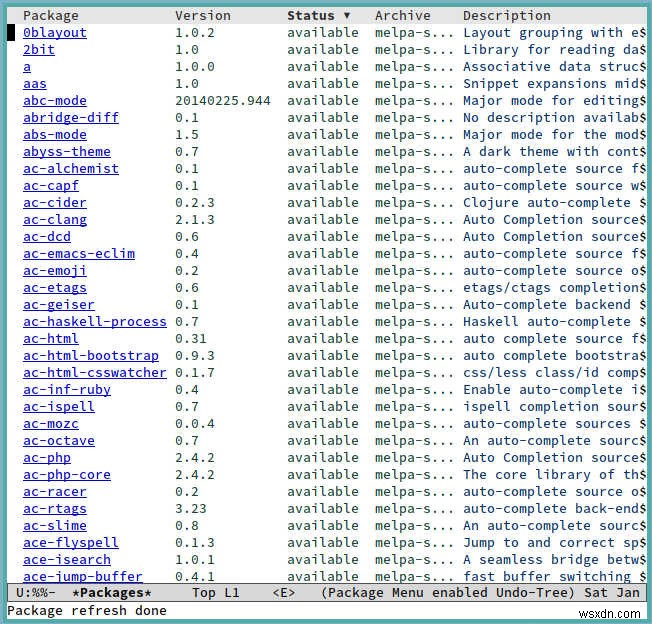Open the ac-dcd package link
The height and width of the screenshot is (624, 652).
tap(47, 237)
